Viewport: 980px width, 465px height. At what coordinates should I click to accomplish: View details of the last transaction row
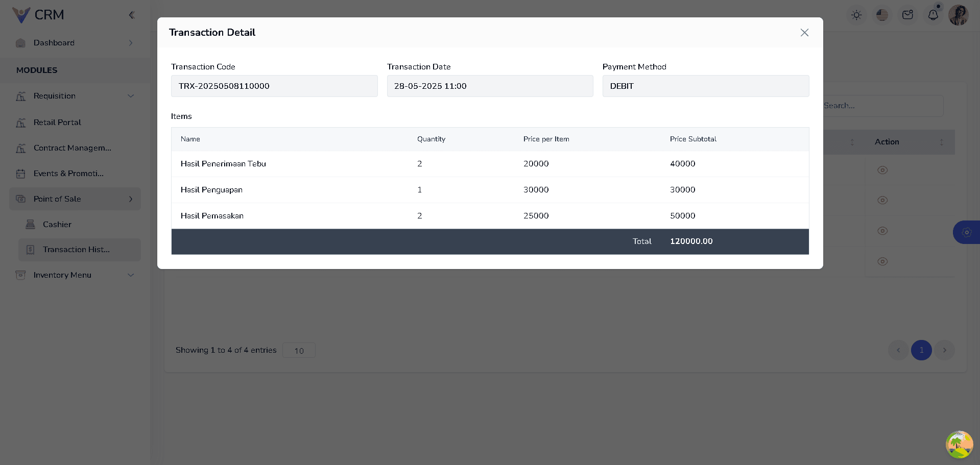pyautogui.click(x=882, y=261)
